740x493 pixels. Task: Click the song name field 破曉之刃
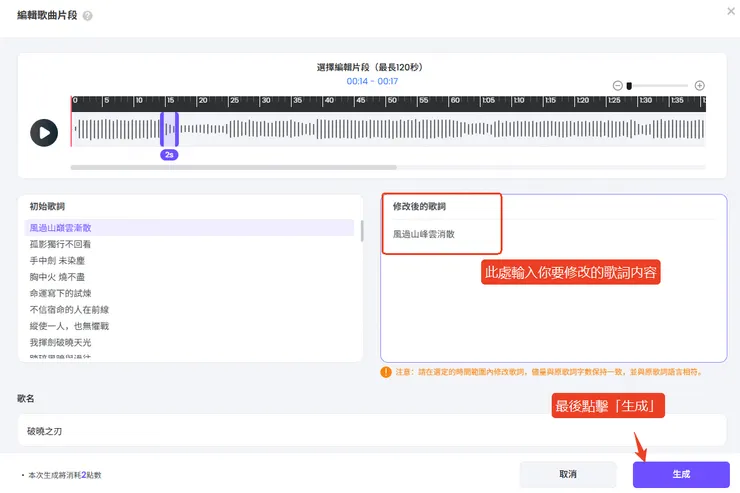pyautogui.click(x=372, y=431)
